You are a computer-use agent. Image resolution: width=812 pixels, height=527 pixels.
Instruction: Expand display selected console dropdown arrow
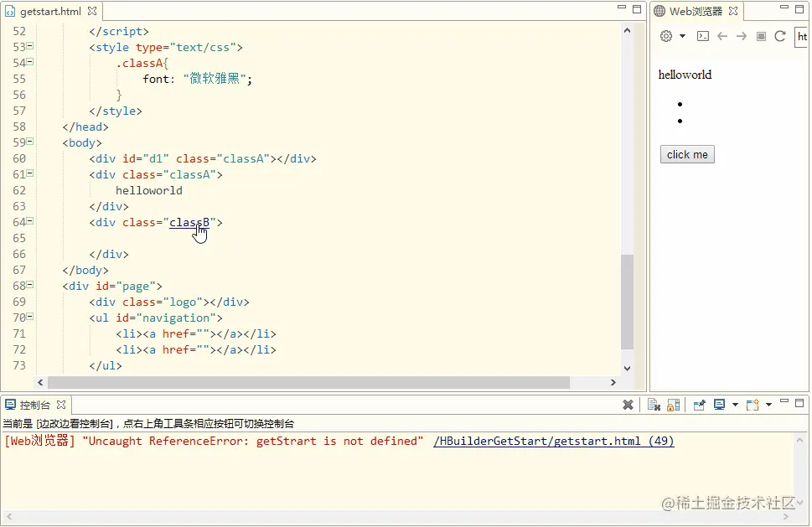coord(735,405)
